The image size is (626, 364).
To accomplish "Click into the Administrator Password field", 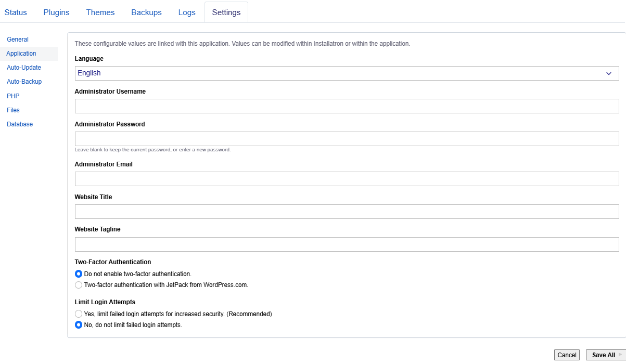I will pos(347,139).
